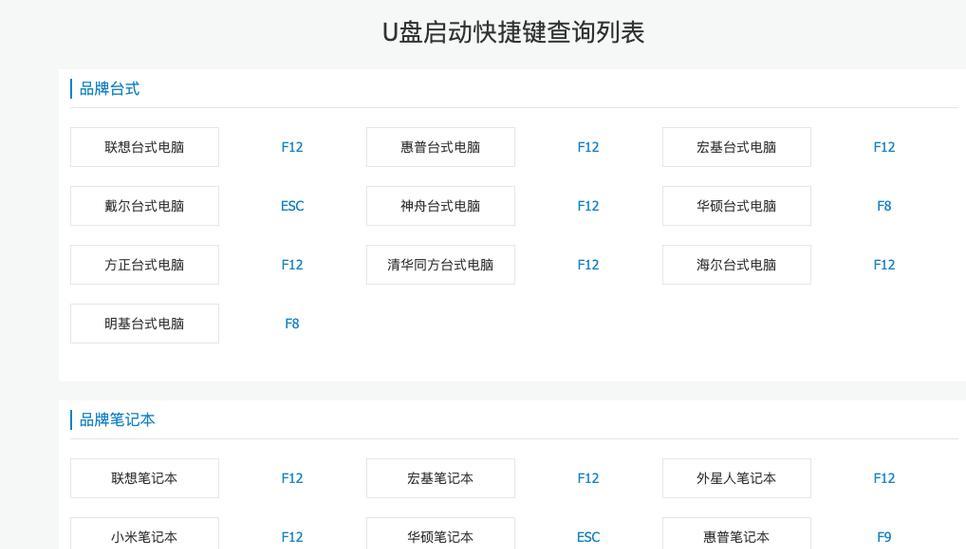
Task: Click F12 next to 海尔台式电脑
Action: (884, 265)
